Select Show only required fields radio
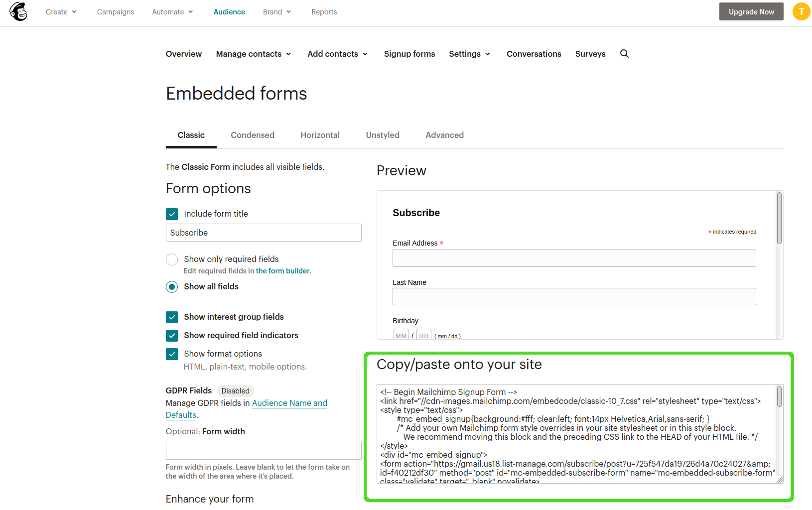812x510 pixels. click(x=172, y=259)
